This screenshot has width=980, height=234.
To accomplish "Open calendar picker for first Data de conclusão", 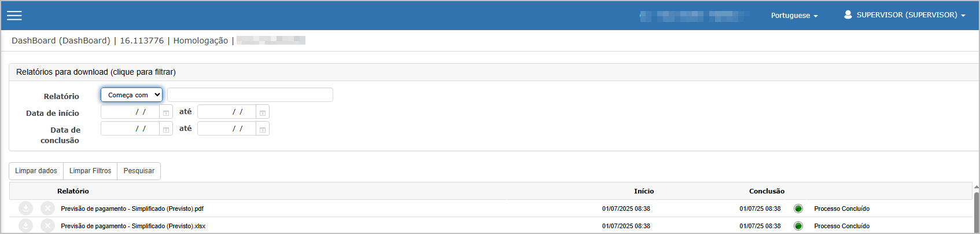I will tap(166, 129).
